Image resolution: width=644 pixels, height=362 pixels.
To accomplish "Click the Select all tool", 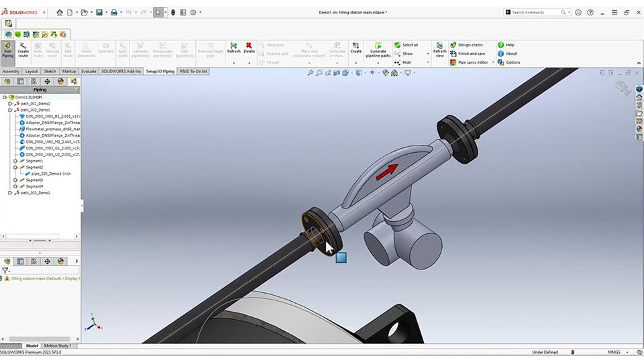I will click(407, 45).
